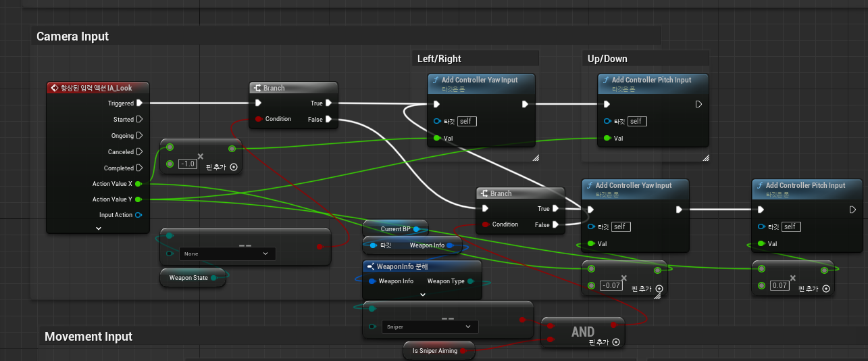Click the lower Add Controller Yaw Input header
The height and width of the screenshot is (361, 868).
coord(636,189)
